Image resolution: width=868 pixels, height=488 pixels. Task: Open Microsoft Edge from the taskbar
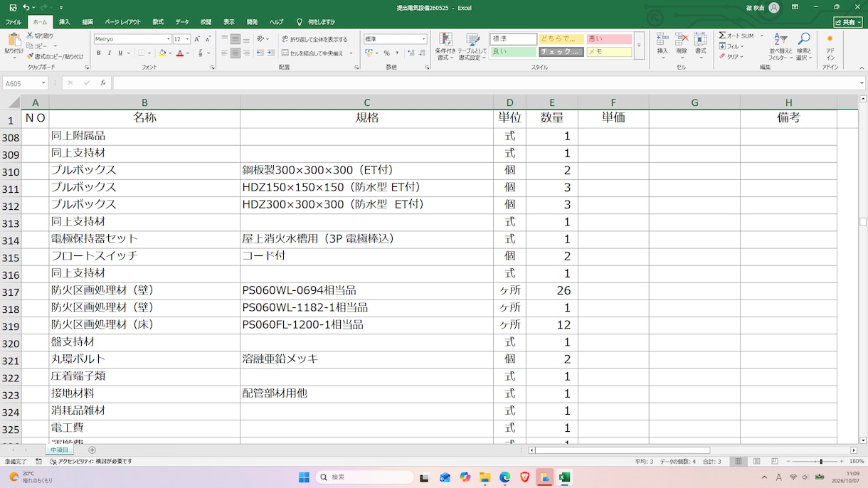click(x=505, y=477)
